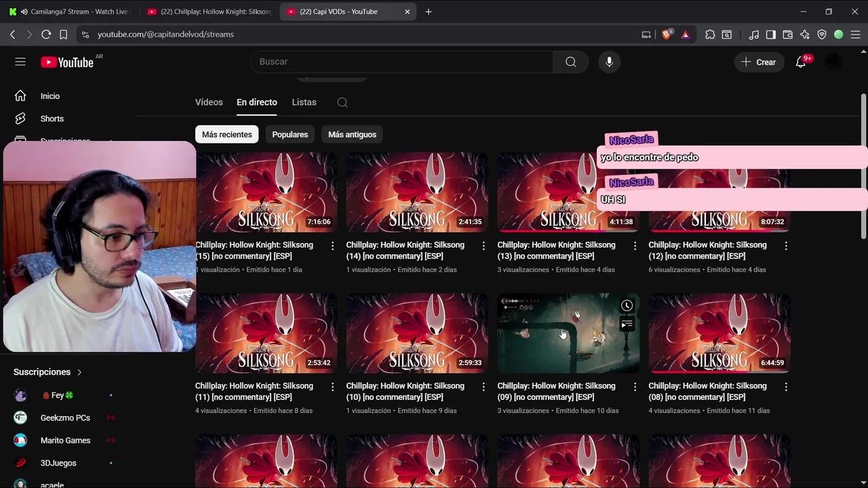The height and width of the screenshot is (488, 868).
Task: Open Marito Games subscription channel
Action: click(x=64, y=441)
